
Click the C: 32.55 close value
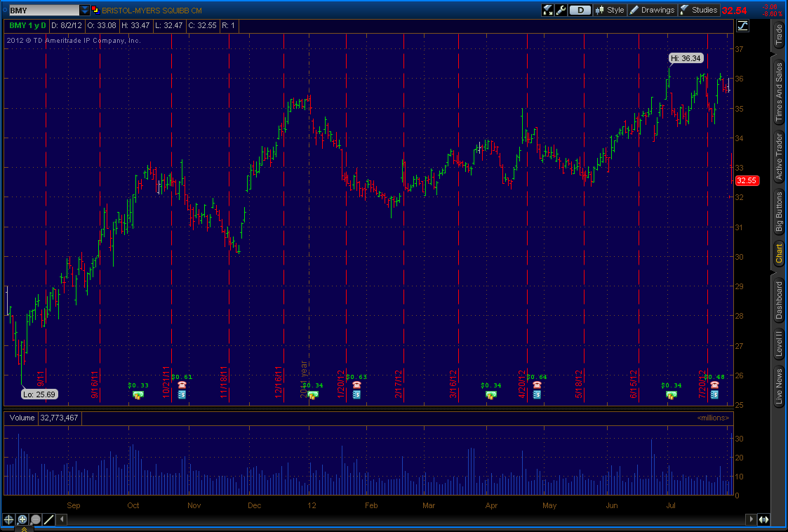click(202, 25)
